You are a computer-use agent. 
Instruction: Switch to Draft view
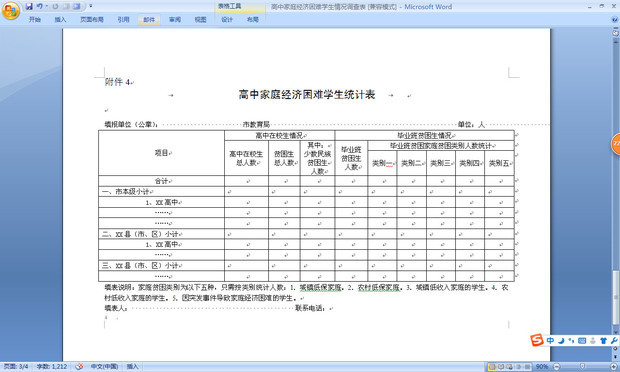click(x=527, y=367)
